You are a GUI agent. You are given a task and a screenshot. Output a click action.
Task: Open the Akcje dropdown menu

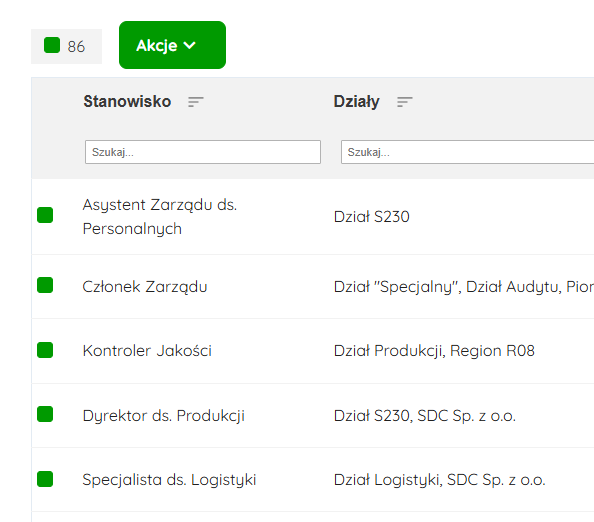(x=172, y=45)
